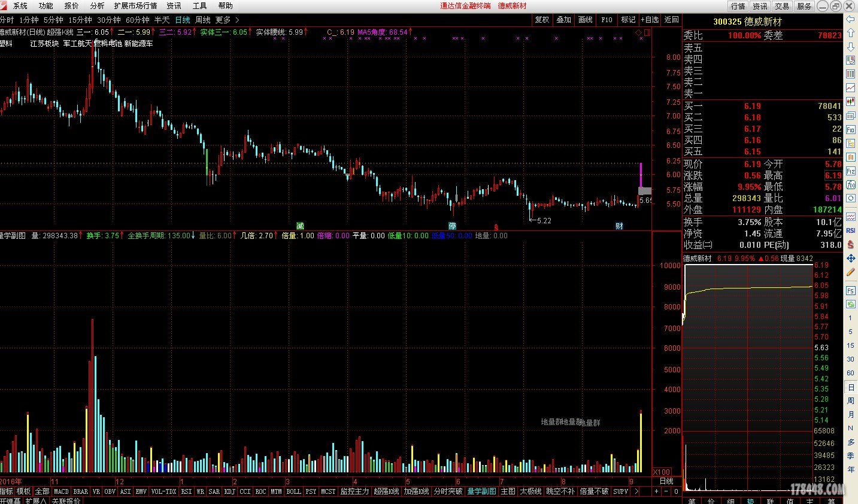Click the +自选 add to watchlist button
The image size is (858, 504).
tap(650, 20)
